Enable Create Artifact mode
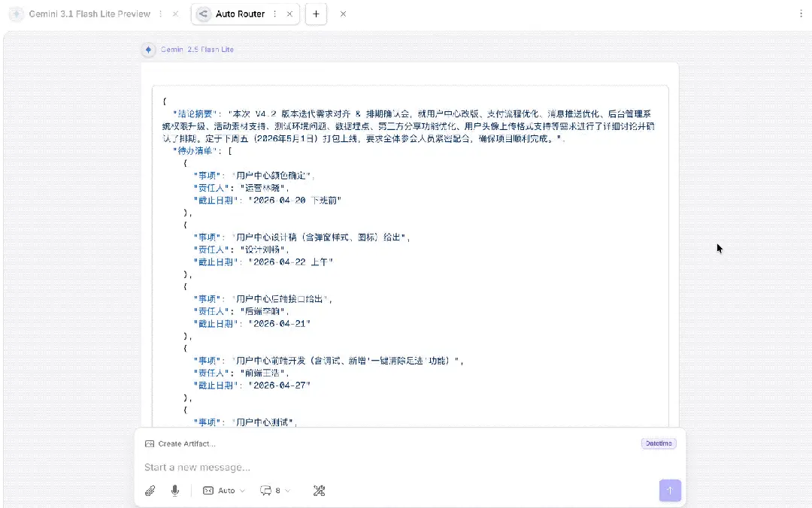This screenshot has height=508, width=812. pos(187,443)
